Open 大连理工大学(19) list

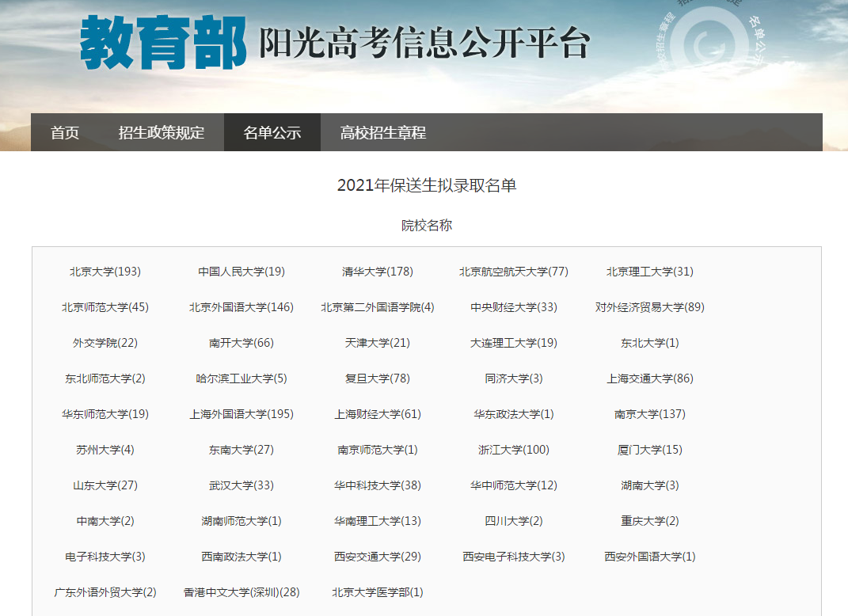click(514, 343)
